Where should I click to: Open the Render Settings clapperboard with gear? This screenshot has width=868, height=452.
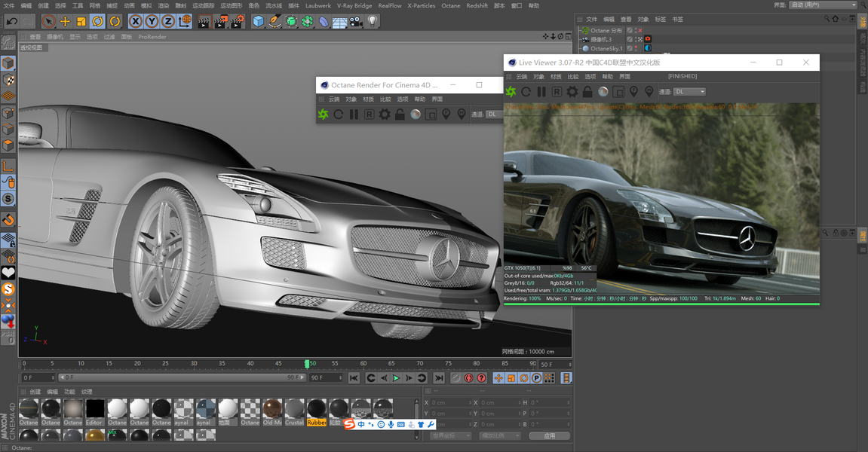pos(238,22)
